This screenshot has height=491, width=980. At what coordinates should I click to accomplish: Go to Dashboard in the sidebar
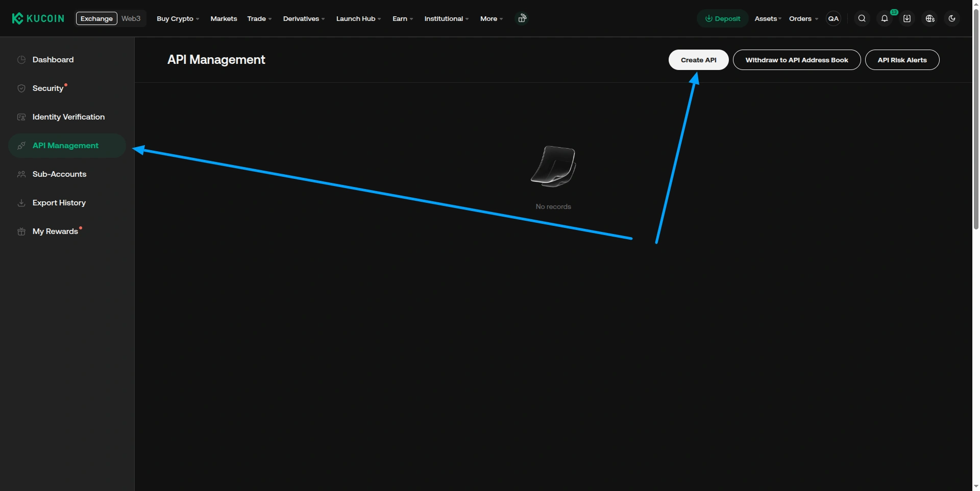click(x=67, y=60)
